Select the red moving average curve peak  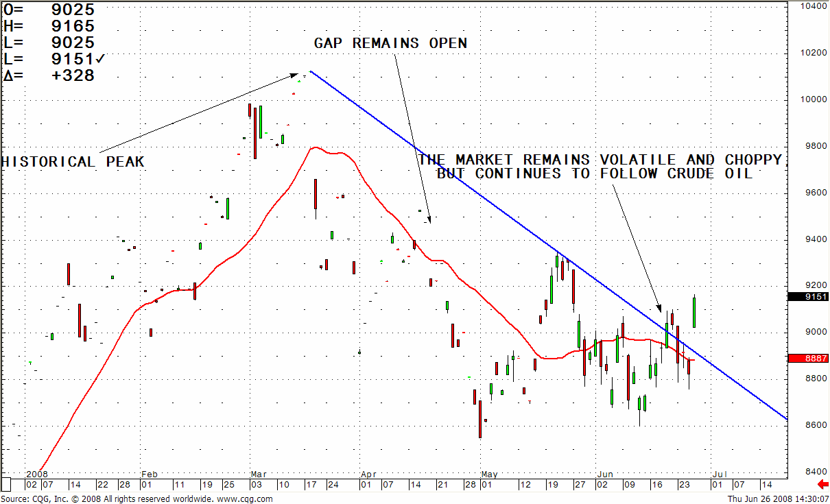point(316,147)
